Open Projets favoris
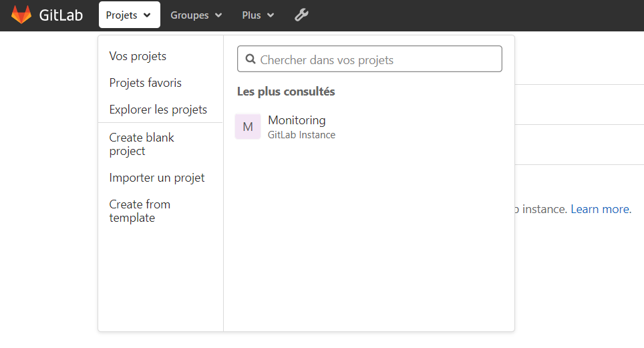Screen dimensions: 644x348 [x=146, y=83]
